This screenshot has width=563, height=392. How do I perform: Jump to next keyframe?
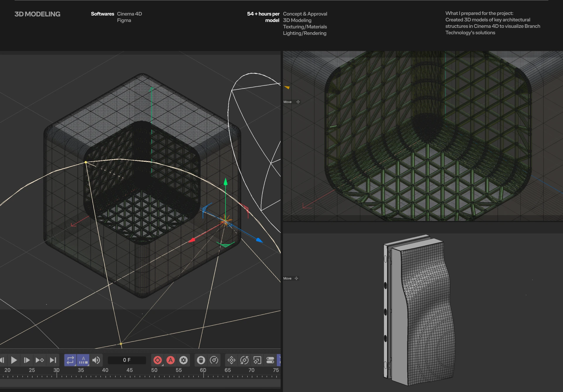click(40, 360)
